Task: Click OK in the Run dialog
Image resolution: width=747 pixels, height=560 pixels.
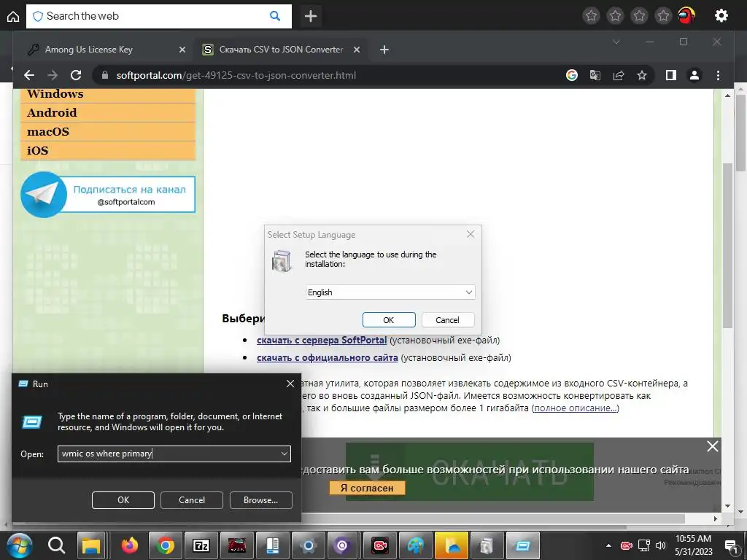Action: [123, 500]
